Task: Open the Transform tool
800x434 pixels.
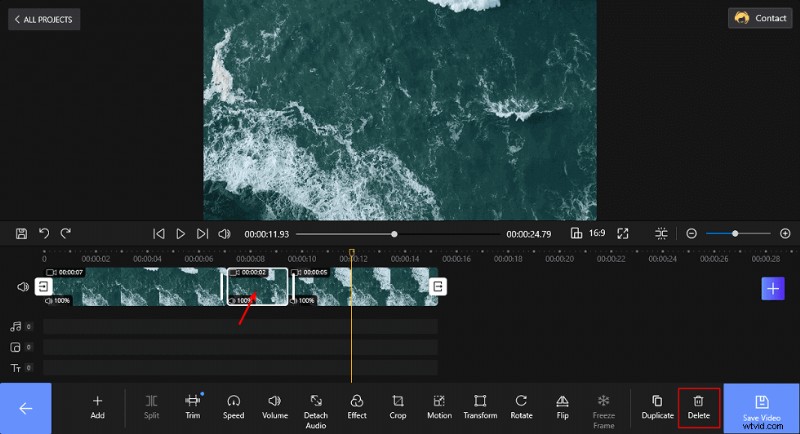Action: (x=480, y=407)
